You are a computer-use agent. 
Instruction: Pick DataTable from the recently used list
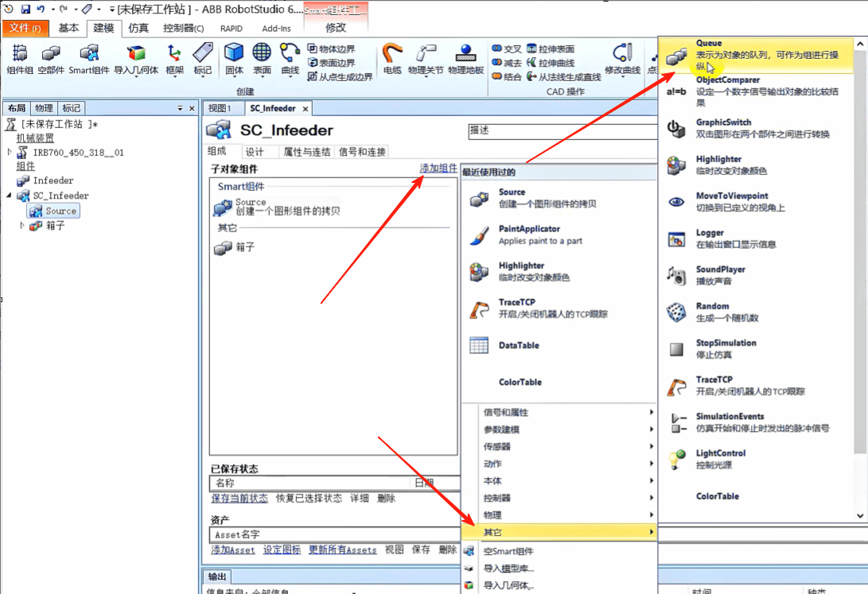point(559,345)
